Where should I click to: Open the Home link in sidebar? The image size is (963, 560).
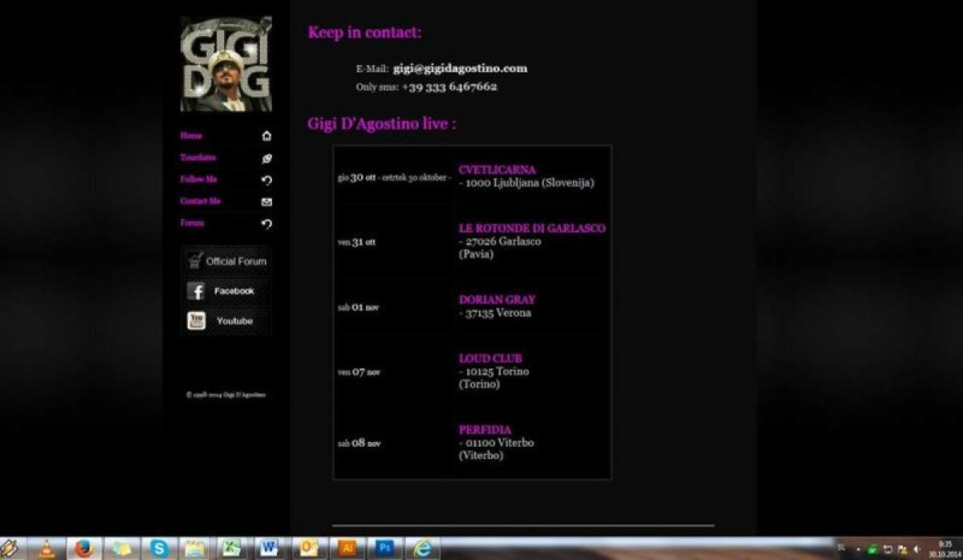(191, 136)
